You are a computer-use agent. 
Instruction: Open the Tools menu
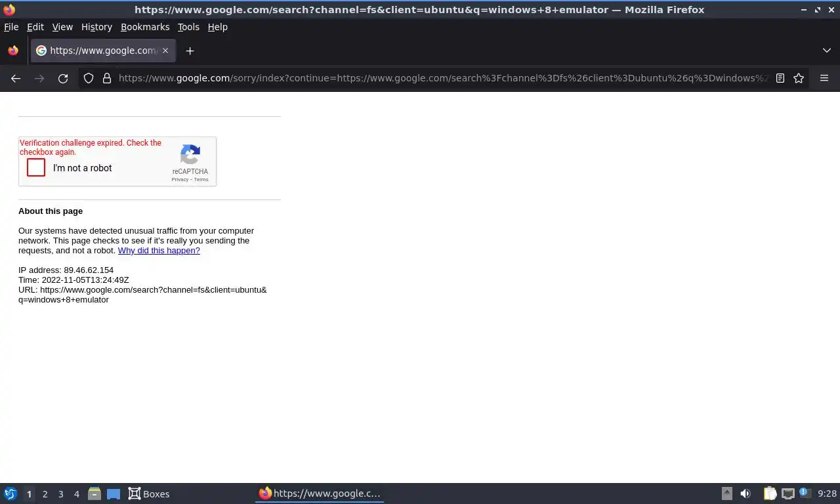(x=188, y=27)
